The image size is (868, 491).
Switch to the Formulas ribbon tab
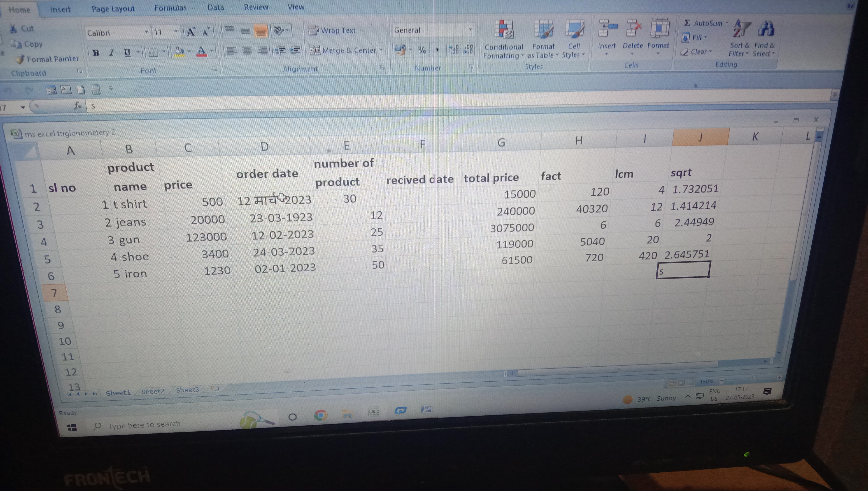pyautogui.click(x=170, y=8)
